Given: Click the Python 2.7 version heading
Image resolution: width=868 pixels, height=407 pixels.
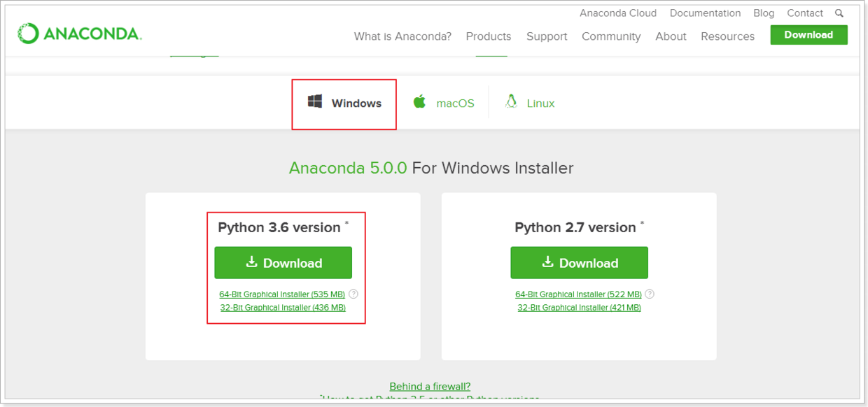Looking at the screenshot, I should point(575,227).
